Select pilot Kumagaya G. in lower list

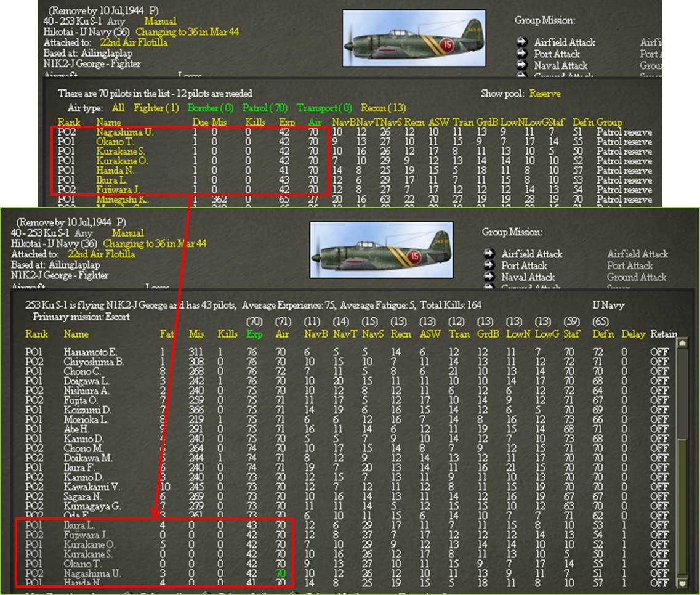(x=92, y=506)
